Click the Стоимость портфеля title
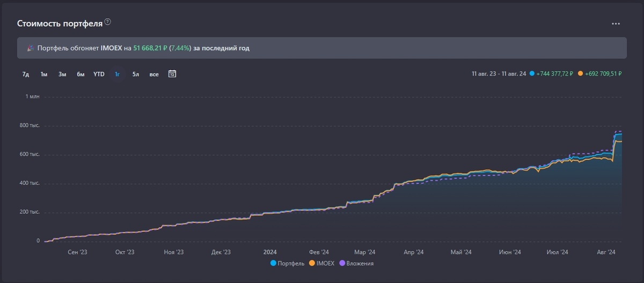The width and height of the screenshot is (644, 283). 60,23
